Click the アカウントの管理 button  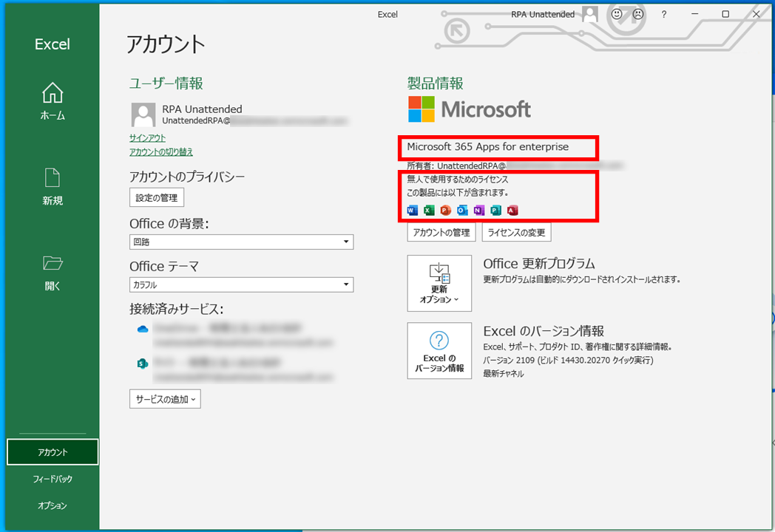(x=441, y=232)
